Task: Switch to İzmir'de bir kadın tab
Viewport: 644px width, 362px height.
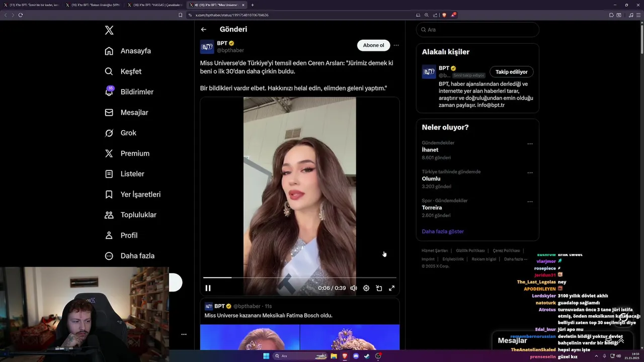Action: (x=31, y=5)
